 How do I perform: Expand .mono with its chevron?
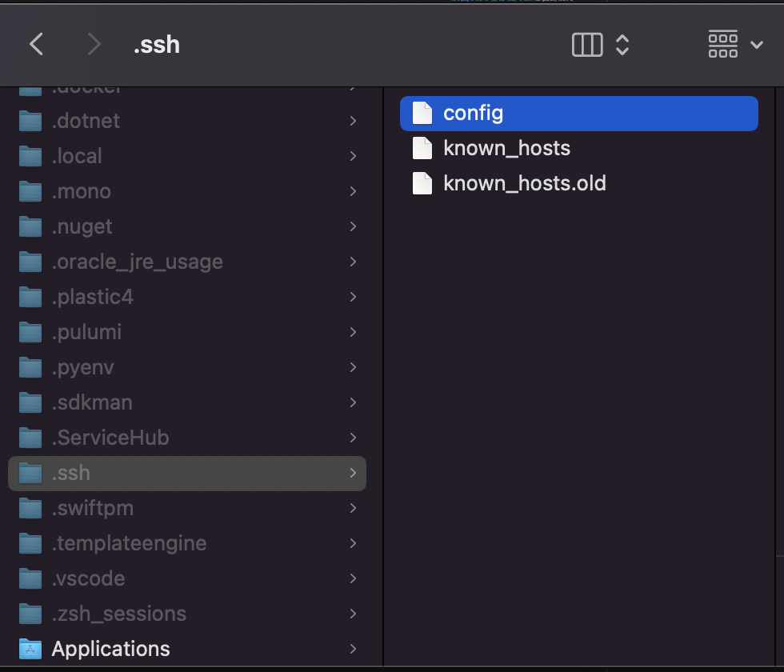point(353,191)
